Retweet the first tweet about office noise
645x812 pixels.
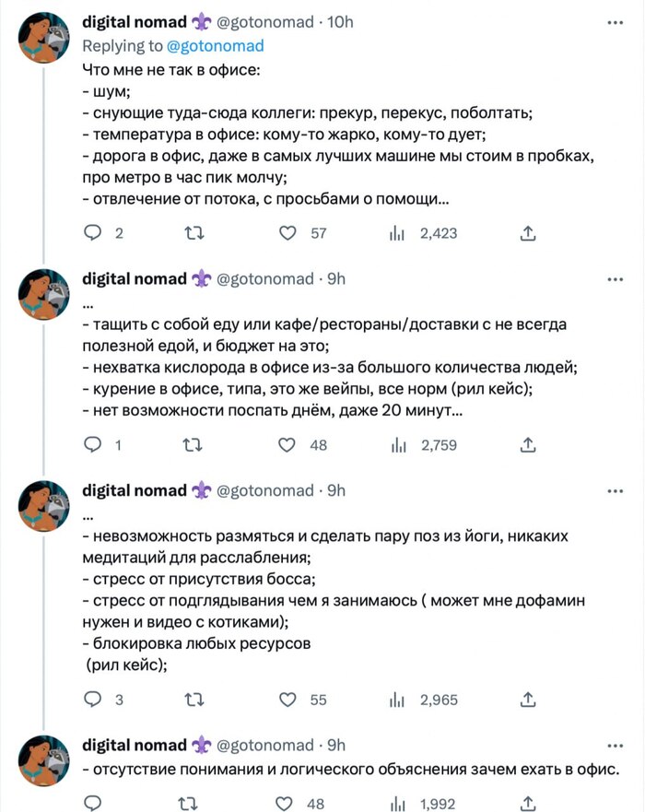point(193,234)
